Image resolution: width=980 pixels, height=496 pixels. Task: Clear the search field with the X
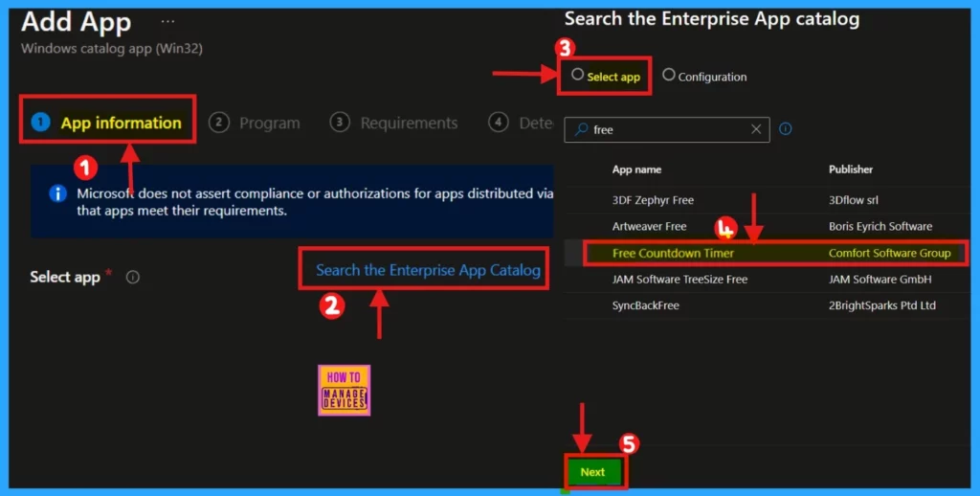[x=756, y=129]
